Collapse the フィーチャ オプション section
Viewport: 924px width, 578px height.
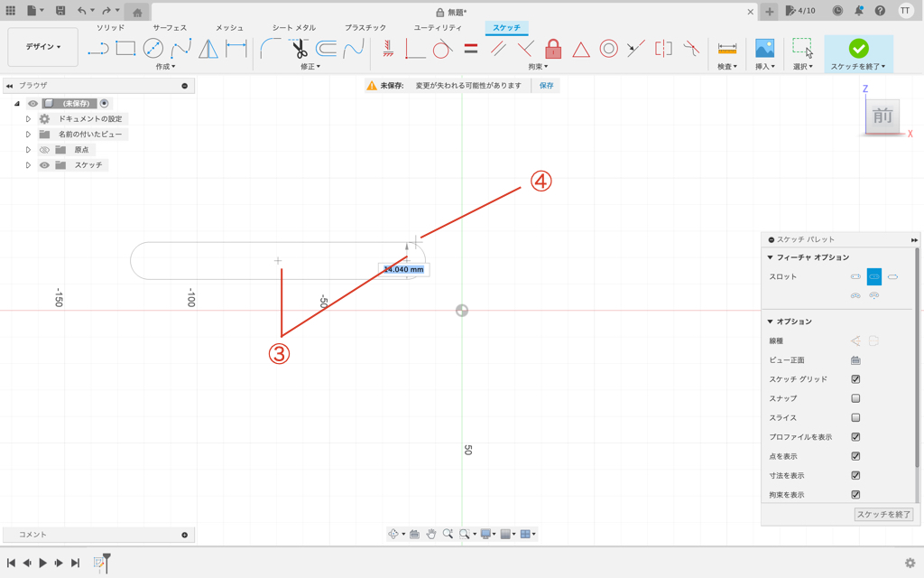771,257
